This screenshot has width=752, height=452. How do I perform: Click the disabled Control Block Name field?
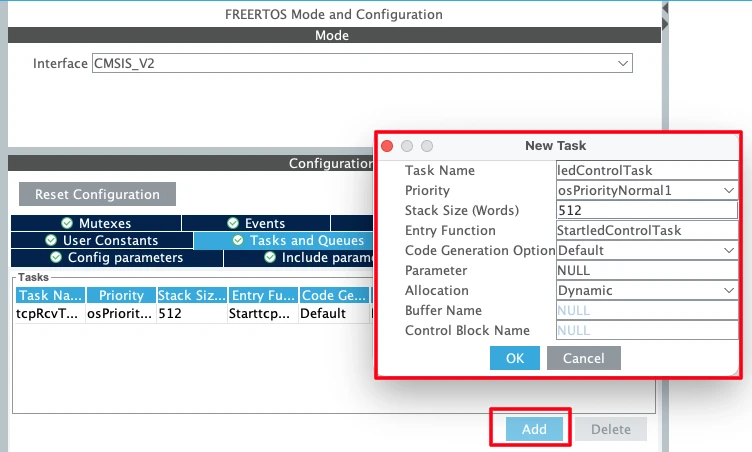coord(647,331)
